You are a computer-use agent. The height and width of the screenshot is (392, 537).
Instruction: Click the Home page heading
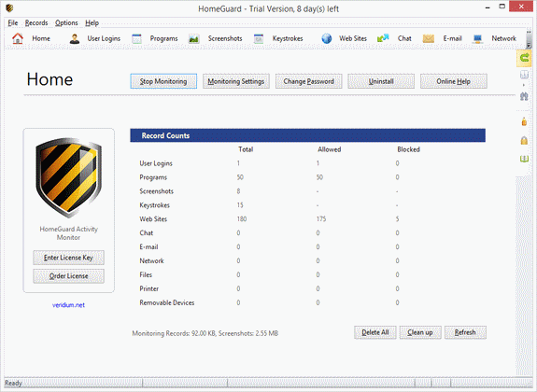pos(49,79)
